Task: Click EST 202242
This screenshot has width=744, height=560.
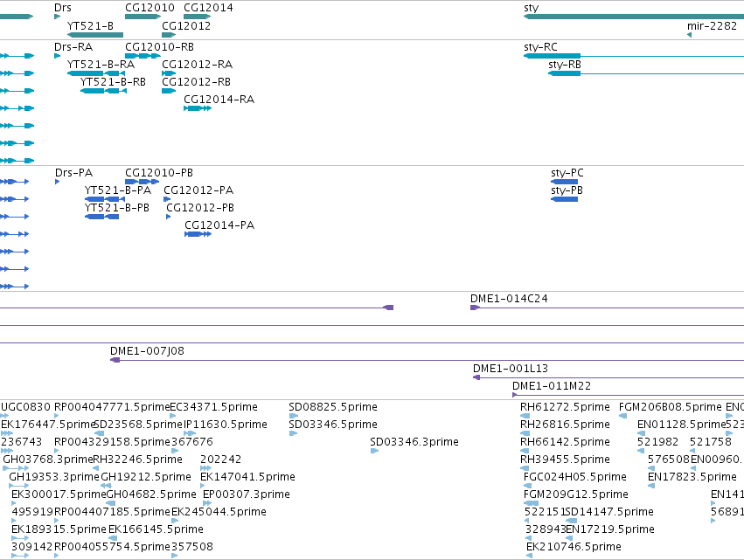Action: (220, 460)
